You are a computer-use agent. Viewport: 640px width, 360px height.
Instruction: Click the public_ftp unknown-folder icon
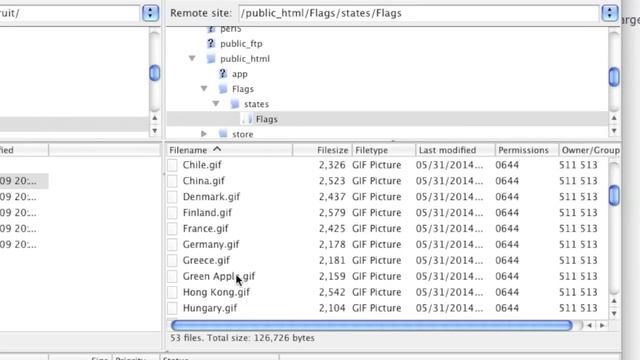211,43
